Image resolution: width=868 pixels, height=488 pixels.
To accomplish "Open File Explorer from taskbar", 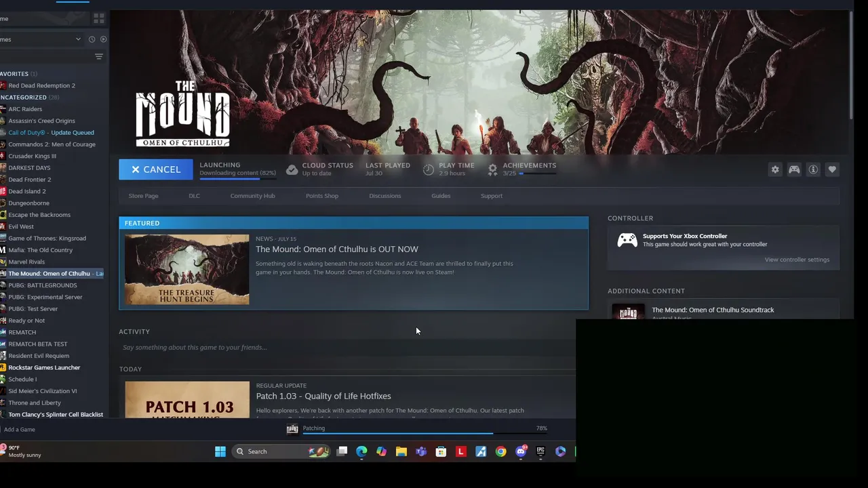I will (x=401, y=451).
